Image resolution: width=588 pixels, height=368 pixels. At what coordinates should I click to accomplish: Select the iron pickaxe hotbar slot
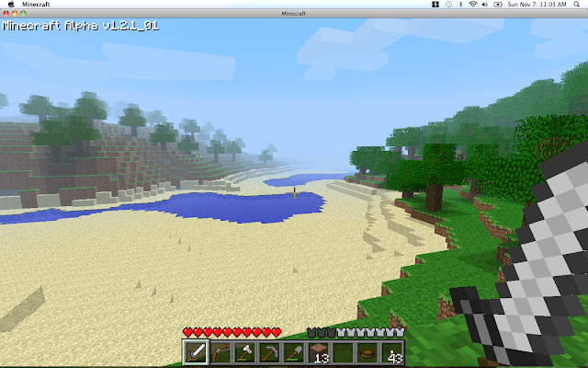pos(269,353)
